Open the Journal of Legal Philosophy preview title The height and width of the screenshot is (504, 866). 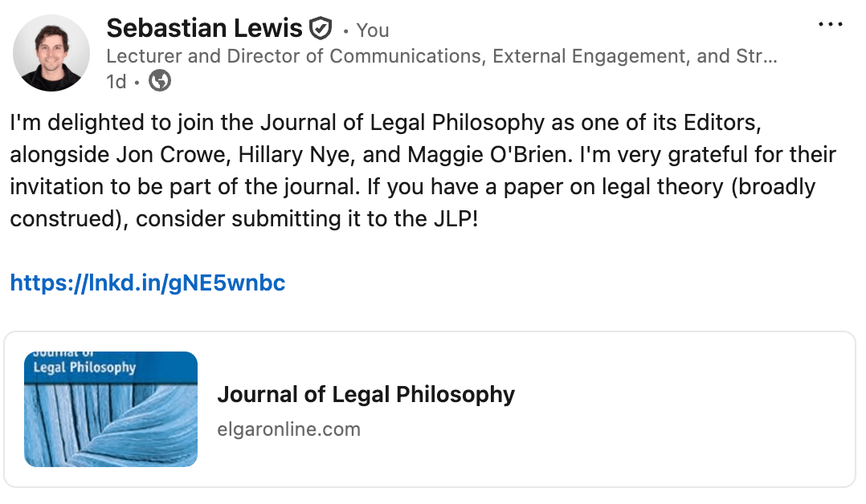coord(366,395)
